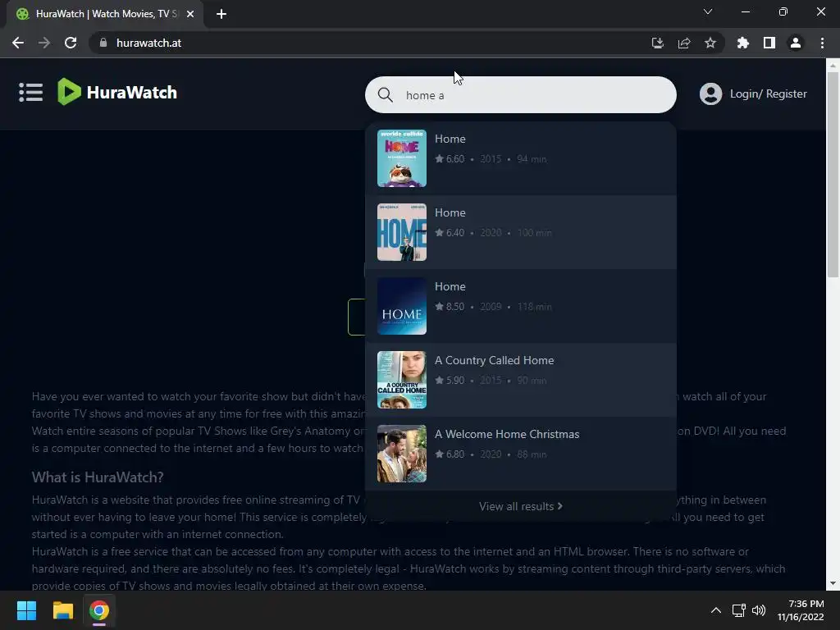Viewport: 840px width, 630px height.
Task: Open Chrome extensions puzzle icon
Action: [x=742, y=43]
